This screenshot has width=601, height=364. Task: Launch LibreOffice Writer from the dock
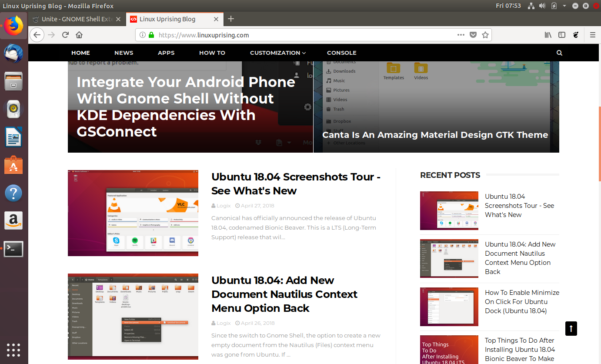click(x=14, y=137)
